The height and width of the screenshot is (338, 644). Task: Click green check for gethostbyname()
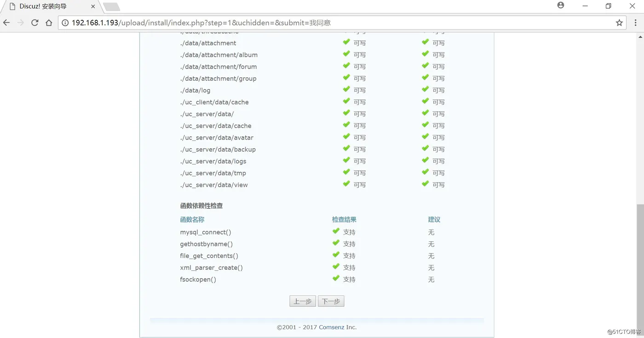pyautogui.click(x=336, y=243)
